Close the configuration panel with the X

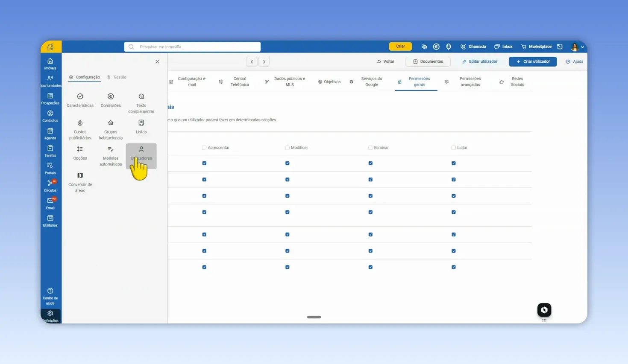pos(157,62)
